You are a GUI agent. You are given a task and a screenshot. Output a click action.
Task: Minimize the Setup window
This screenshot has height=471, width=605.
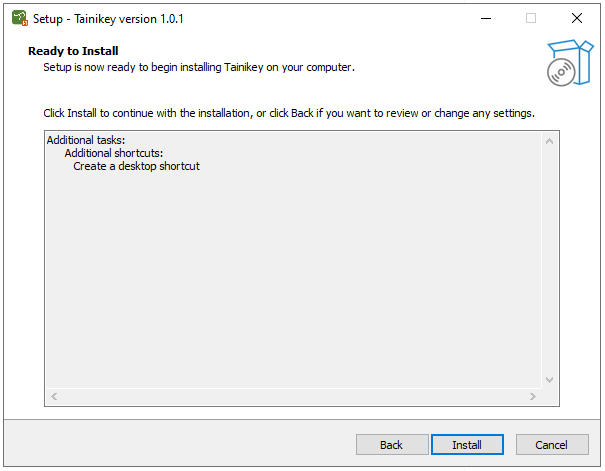[x=485, y=18]
